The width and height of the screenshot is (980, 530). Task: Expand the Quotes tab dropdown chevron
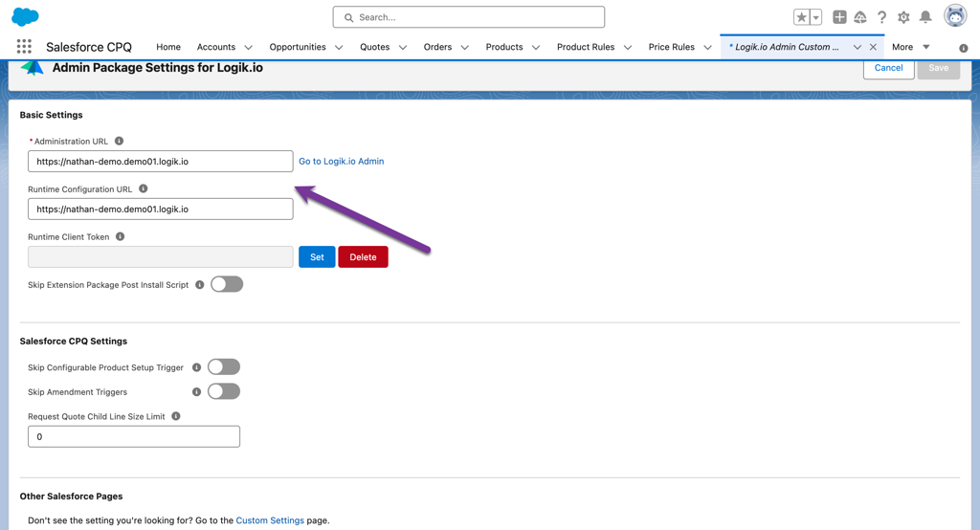(x=403, y=48)
